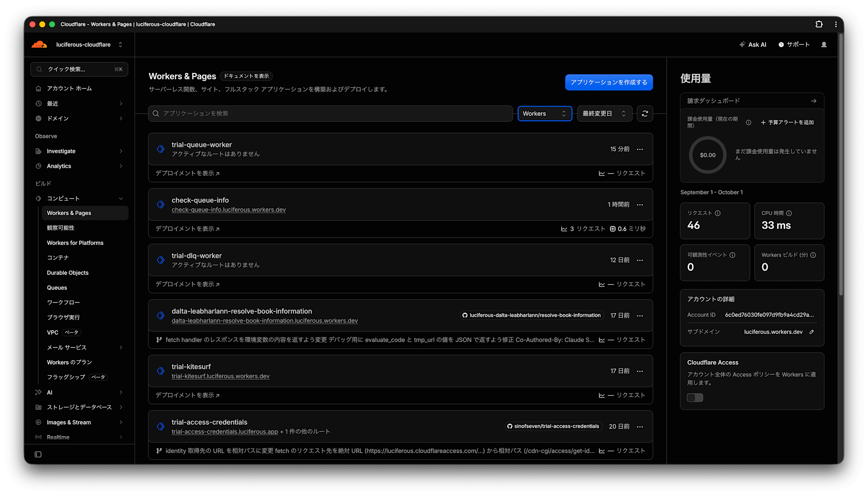Viewport: 868px width, 496px height.
Task: Open ブラウザ実行 in the sidebar
Action: (x=63, y=317)
